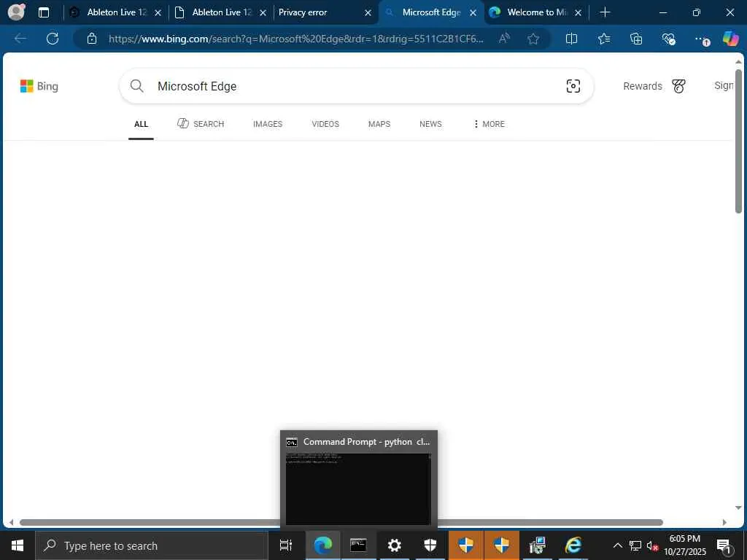Expand the MORE dropdown
This screenshot has height=560, width=747.
489,124
